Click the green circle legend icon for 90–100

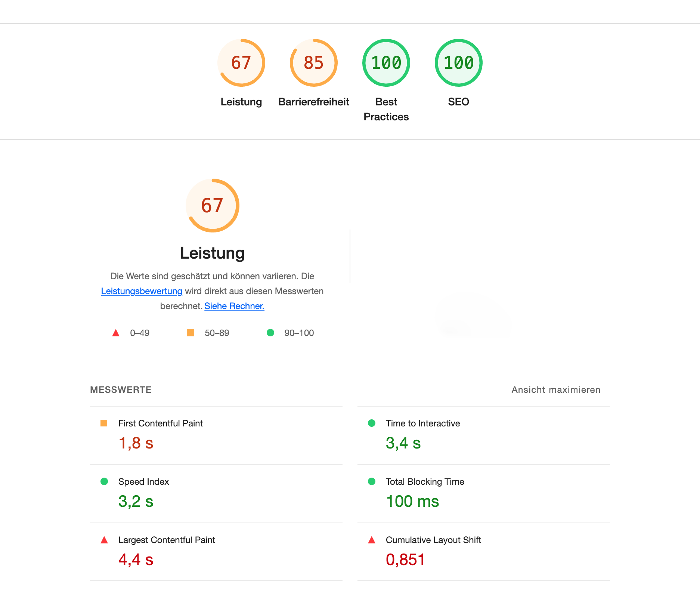[x=270, y=333]
